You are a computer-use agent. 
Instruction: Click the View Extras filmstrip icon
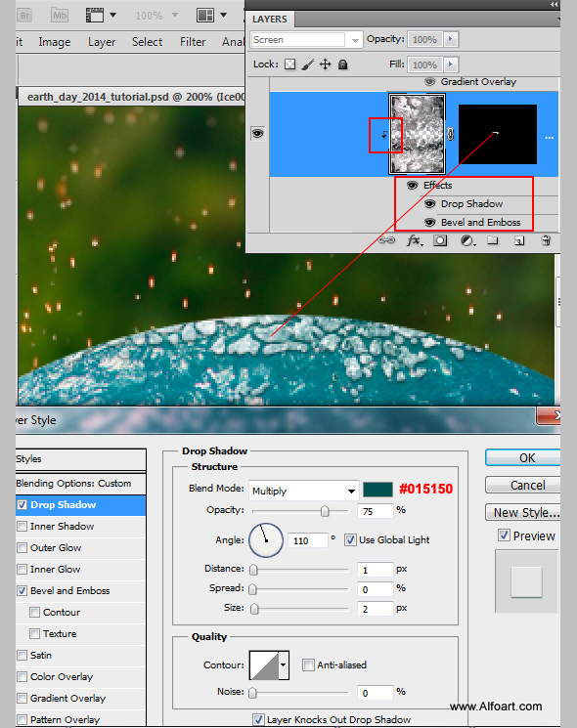[x=95, y=16]
